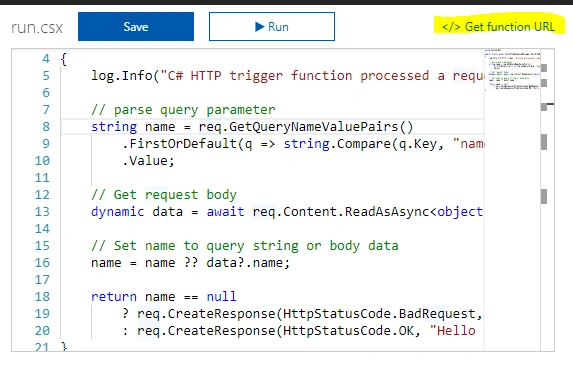Click 'return name == null' on line 18

(164, 297)
